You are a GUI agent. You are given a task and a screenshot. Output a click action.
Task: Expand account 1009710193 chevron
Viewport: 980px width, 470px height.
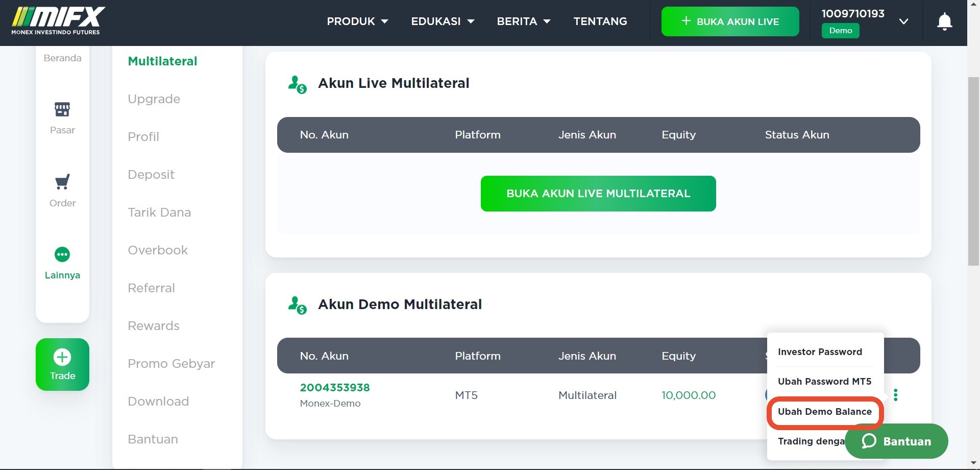903,21
